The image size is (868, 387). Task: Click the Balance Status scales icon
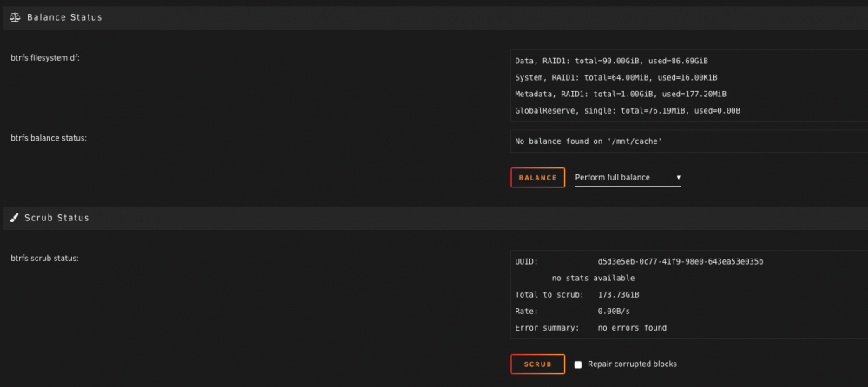[15, 17]
